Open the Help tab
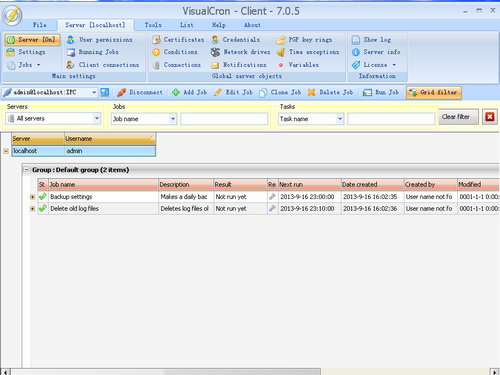The width and height of the screenshot is (500, 375). pyautogui.click(x=219, y=25)
